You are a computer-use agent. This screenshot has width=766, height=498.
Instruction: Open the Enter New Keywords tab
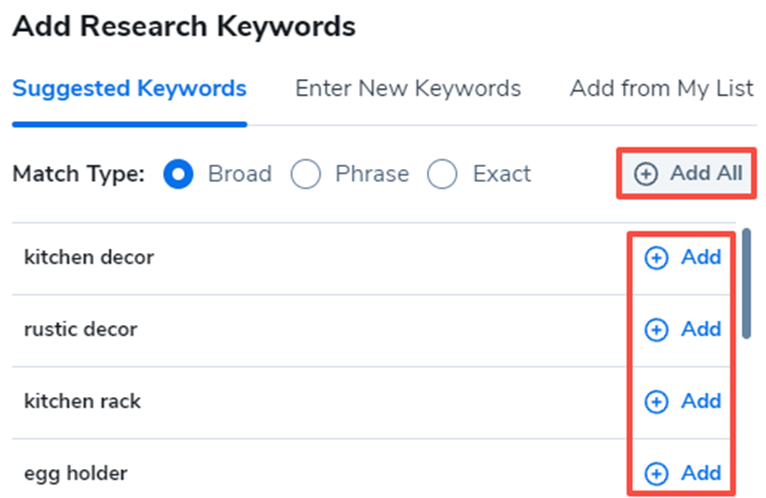408,88
